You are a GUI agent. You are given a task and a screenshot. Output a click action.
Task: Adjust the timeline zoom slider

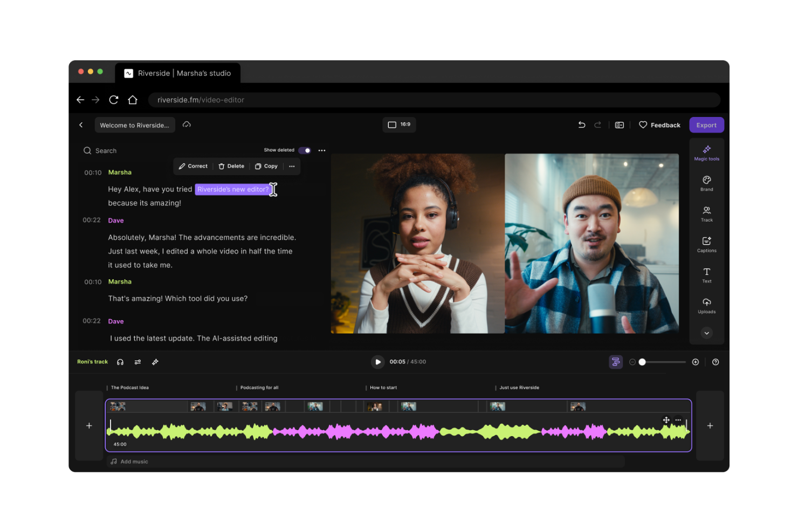coord(642,362)
